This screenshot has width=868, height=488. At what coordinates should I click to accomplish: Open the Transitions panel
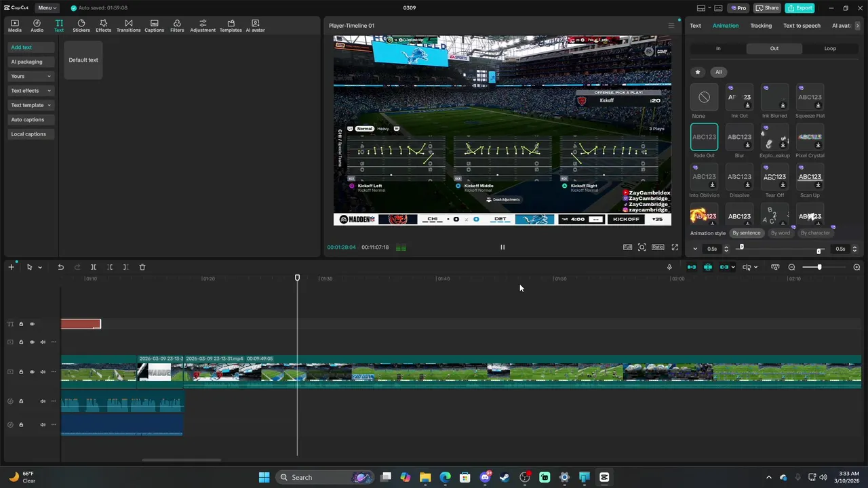coord(128,26)
